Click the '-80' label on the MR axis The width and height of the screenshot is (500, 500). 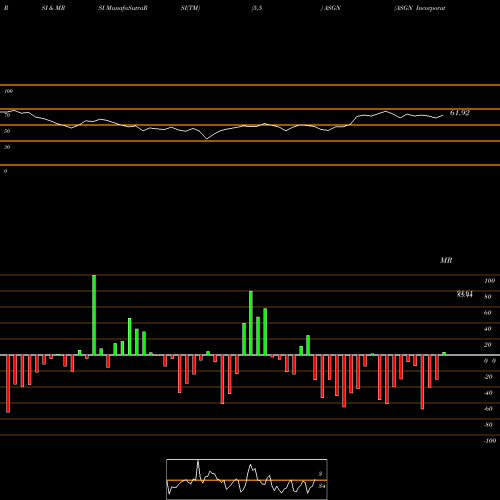(x=488, y=425)
